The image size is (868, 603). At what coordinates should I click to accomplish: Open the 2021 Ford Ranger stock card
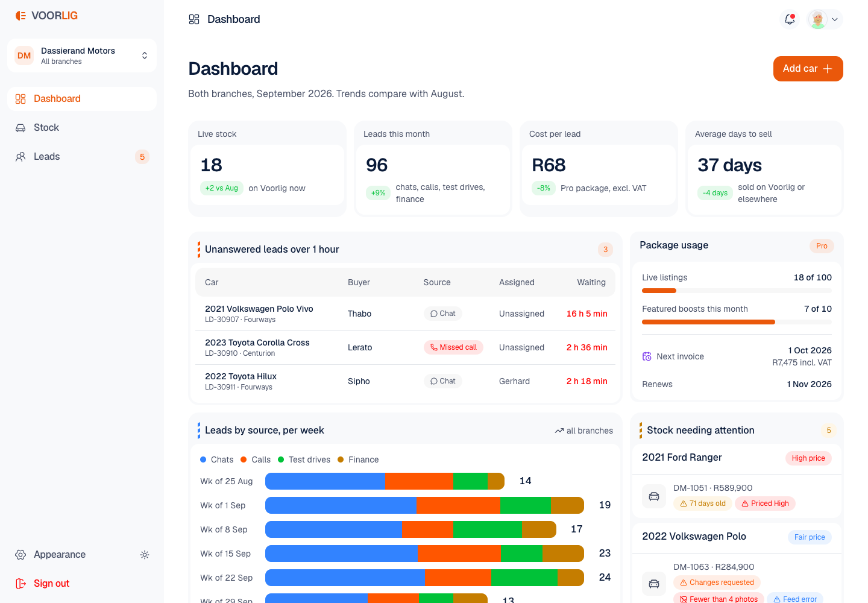pos(737,481)
